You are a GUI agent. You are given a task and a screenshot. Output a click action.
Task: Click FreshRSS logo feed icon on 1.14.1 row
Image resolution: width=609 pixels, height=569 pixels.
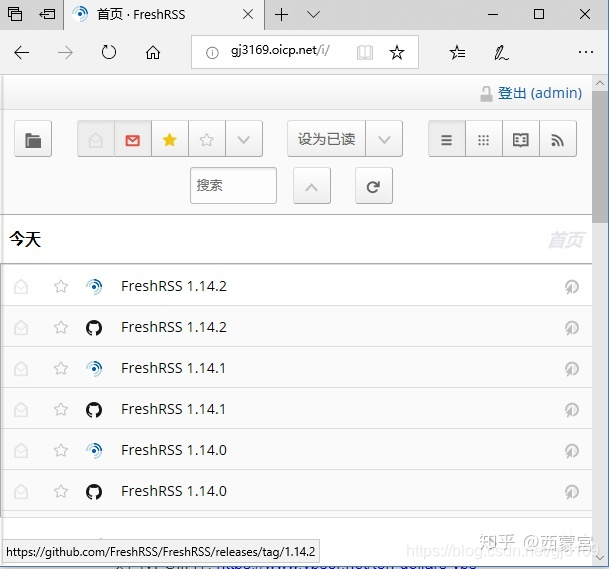click(x=94, y=369)
